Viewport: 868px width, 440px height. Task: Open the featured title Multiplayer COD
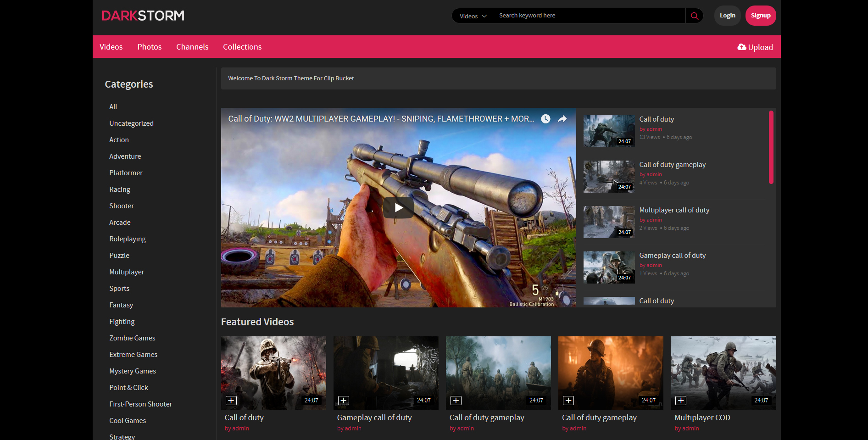[702, 418]
